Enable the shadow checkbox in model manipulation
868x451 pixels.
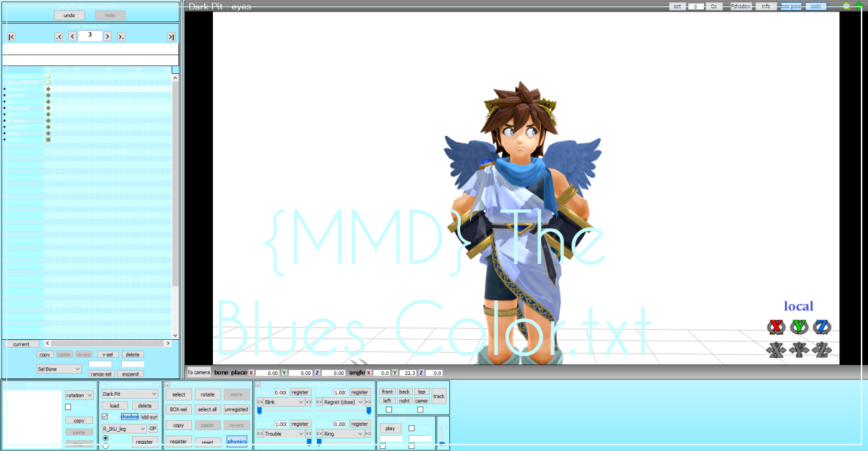105,417
